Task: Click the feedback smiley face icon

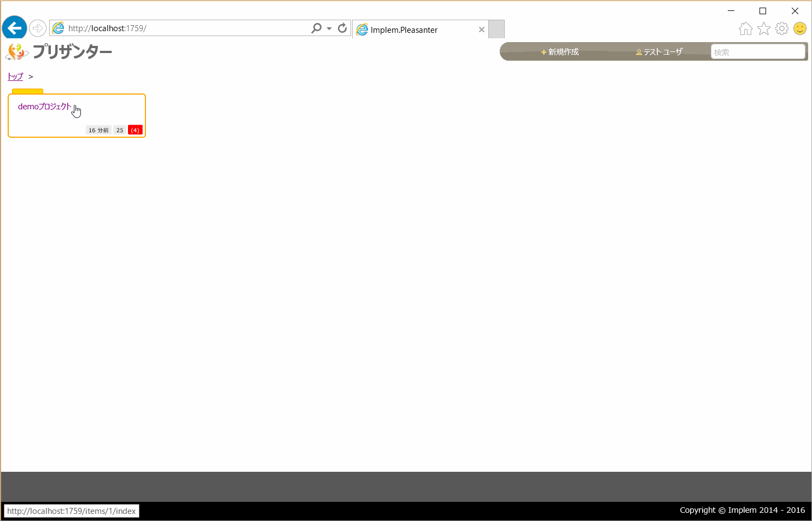Action: coord(800,28)
